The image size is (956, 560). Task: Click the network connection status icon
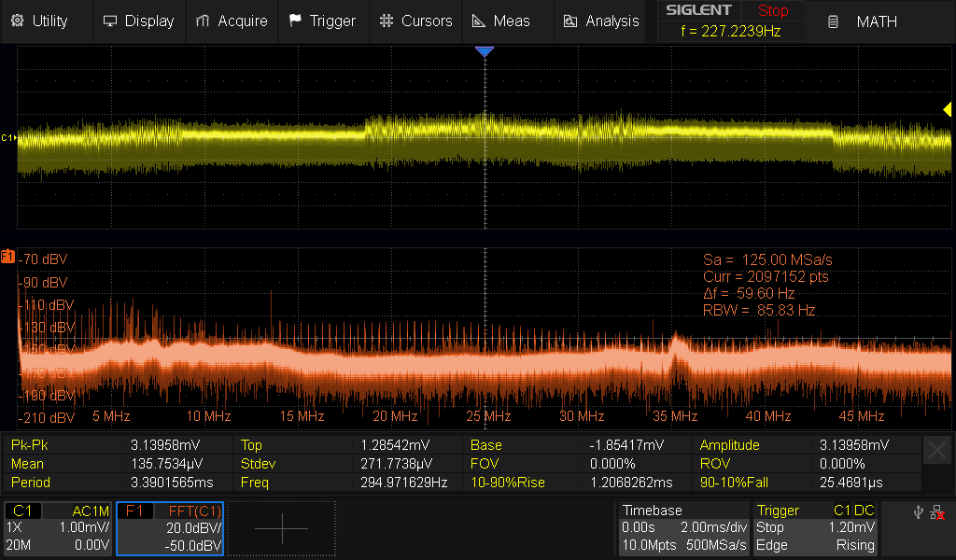[x=936, y=511]
